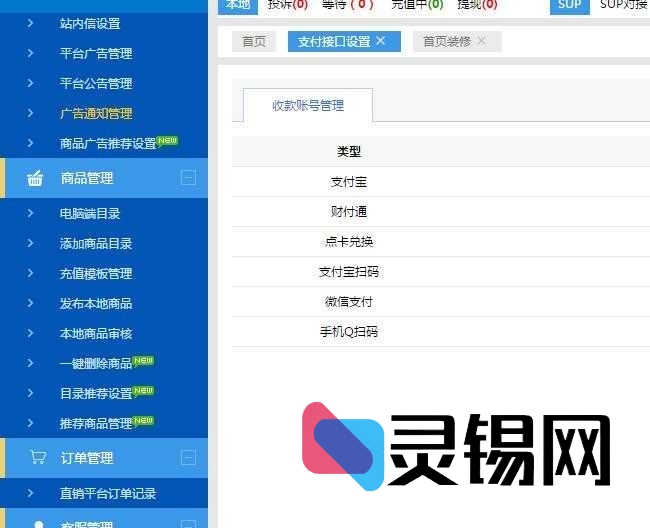Select the 收款账号管理 tab
The height and width of the screenshot is (528, 650).
[x=308, y=106]
